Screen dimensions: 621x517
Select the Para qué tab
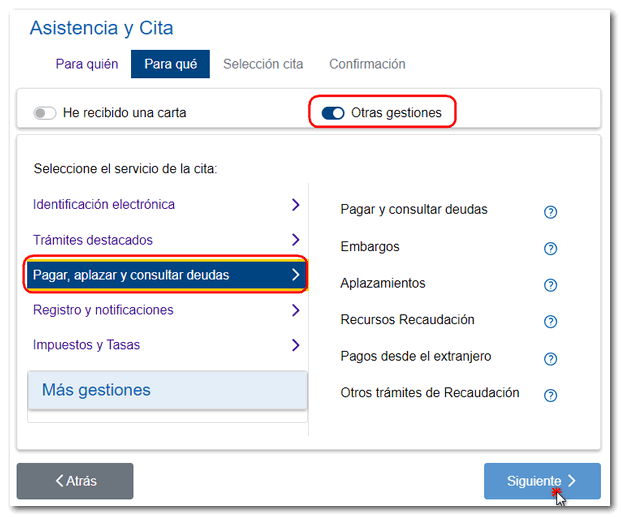(x=170, y=64)
